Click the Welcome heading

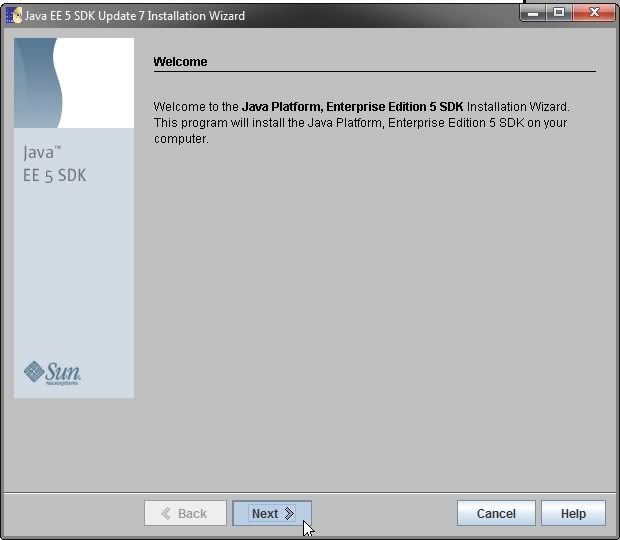click(x=180, y=62)
